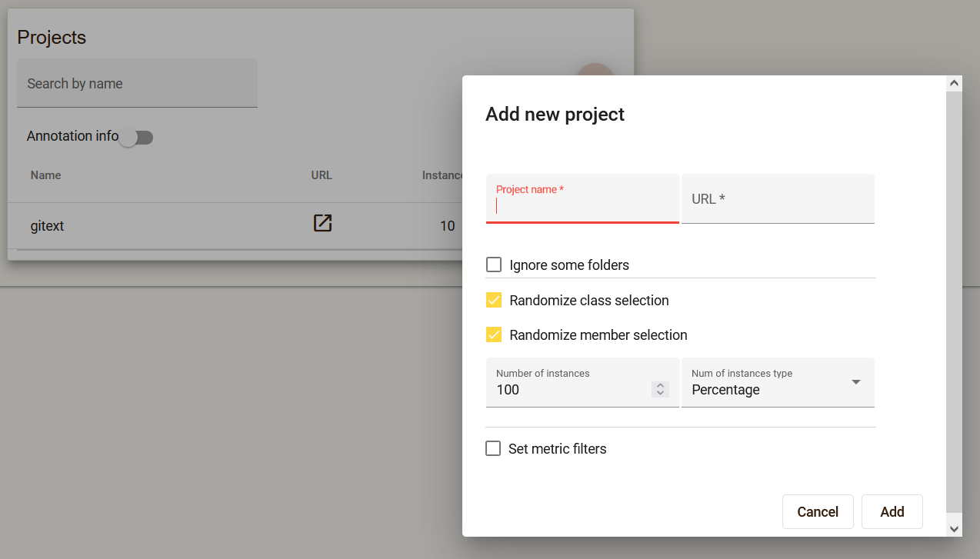Image resolution: width=980 pixels, height=559 pixels.
Task: Click the dialog scrollbar down arrow
Action: tap(955, 529)
